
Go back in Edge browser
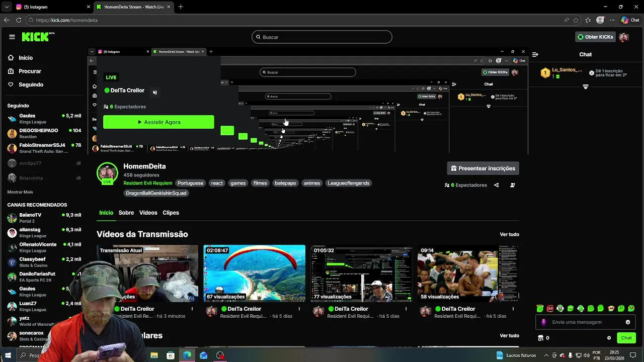click(7, 20)
